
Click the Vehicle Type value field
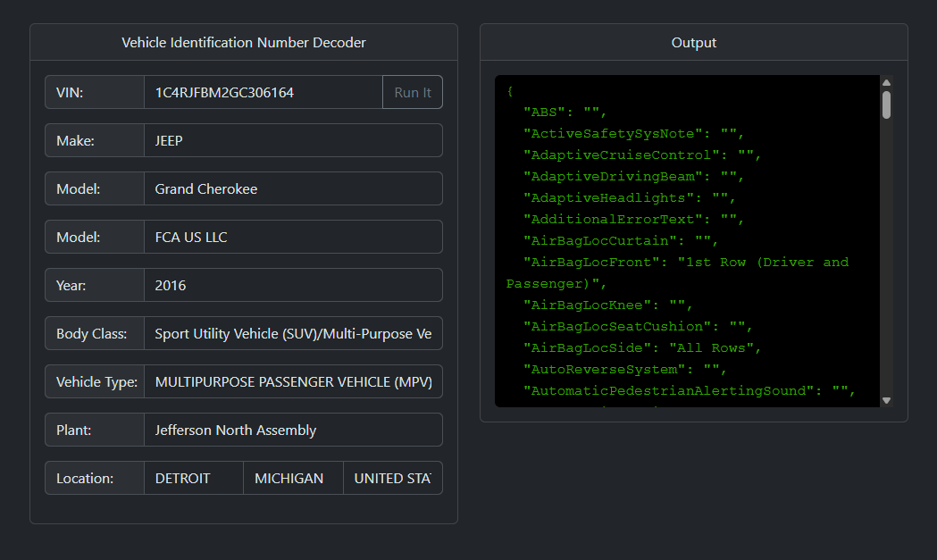[293, 382]
